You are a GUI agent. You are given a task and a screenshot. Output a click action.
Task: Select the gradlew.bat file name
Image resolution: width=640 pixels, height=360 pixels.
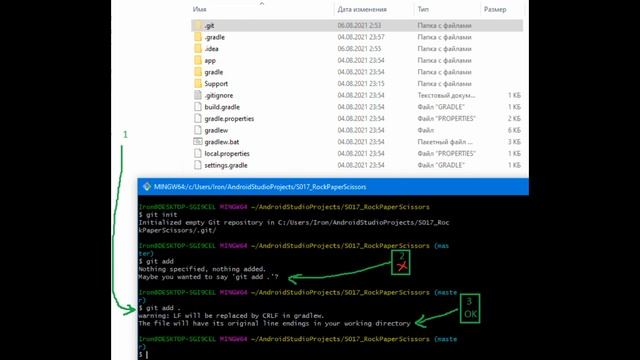click(222, 142)
